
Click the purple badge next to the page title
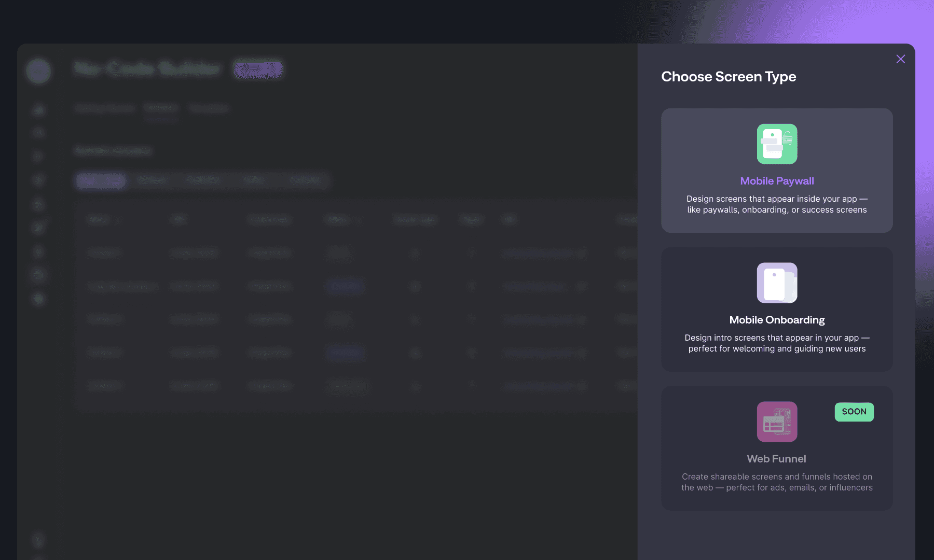pos(258,69)
